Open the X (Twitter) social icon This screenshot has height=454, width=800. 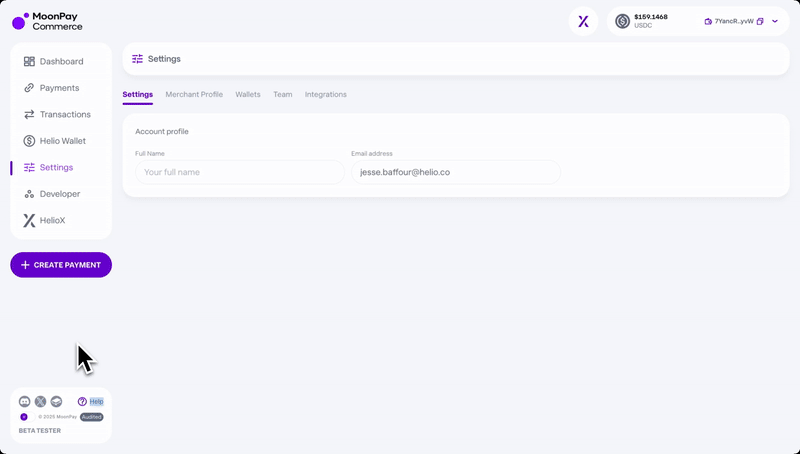click(40, 401)
